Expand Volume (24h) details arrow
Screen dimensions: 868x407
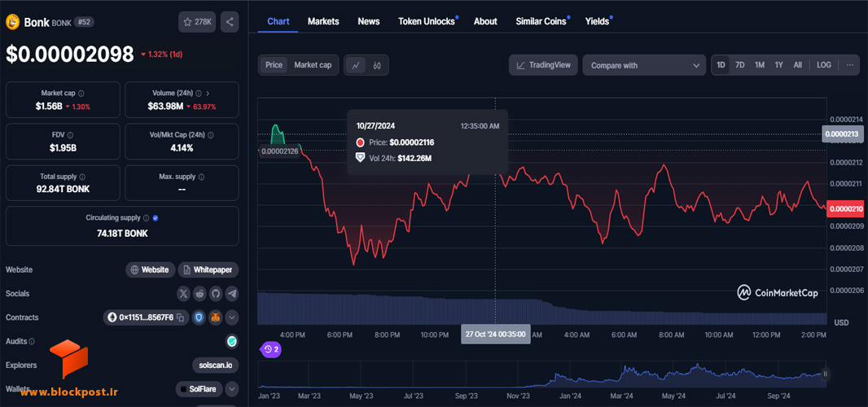pyautogui.click(x=208, y=94)
